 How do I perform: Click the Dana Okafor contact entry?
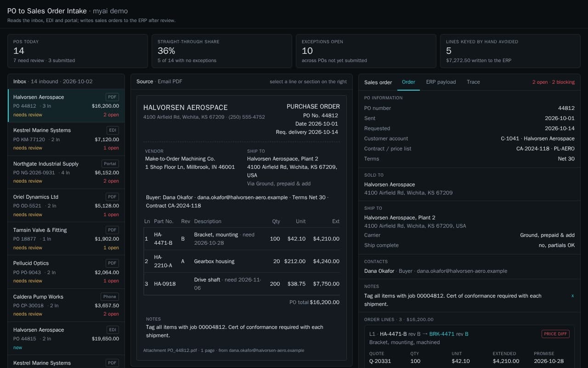coord(435,271)
